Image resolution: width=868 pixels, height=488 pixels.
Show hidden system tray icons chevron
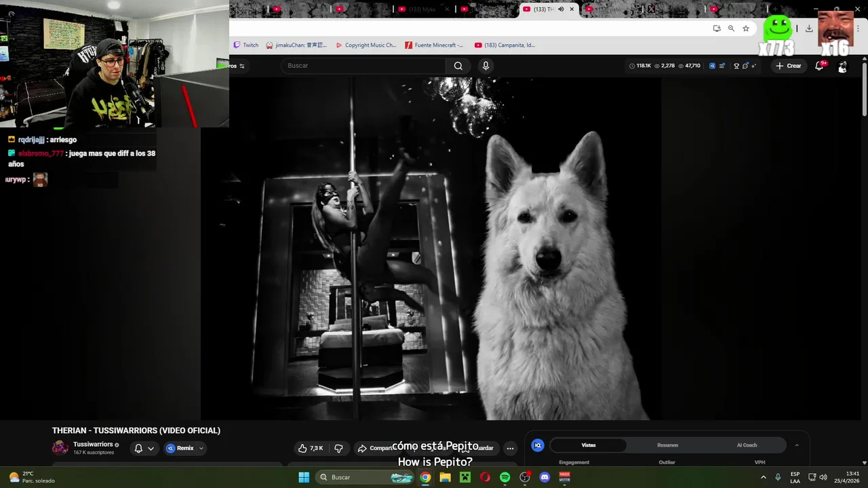pyautogui.click(x=763, y=477)
